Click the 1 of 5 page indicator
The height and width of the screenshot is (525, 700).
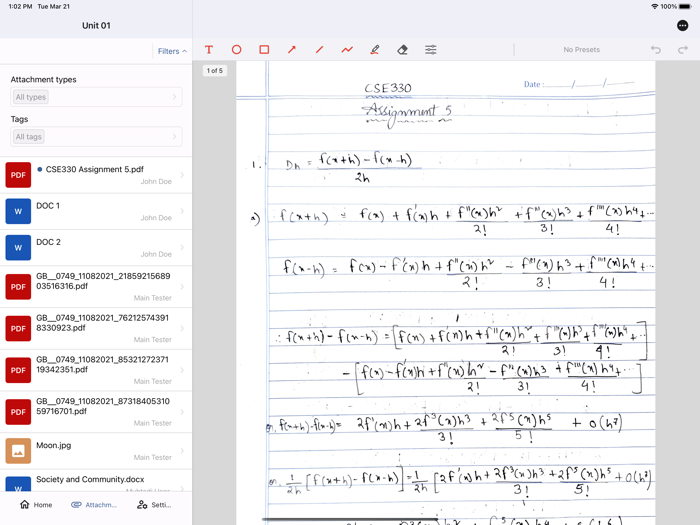(215, 71)
